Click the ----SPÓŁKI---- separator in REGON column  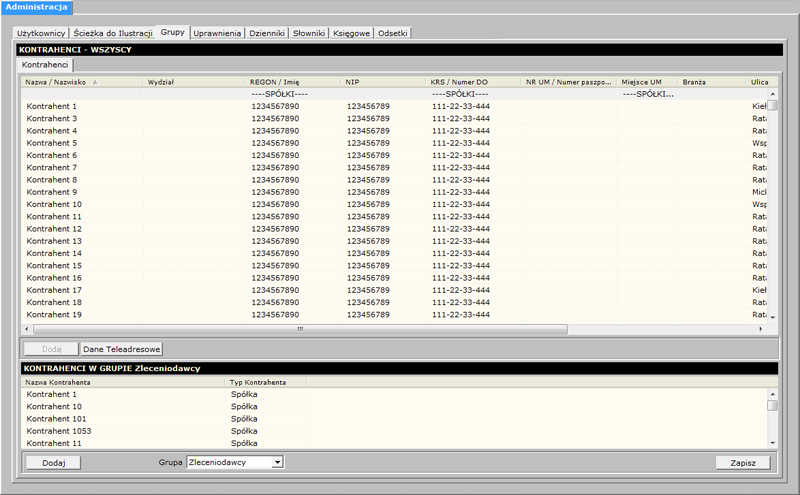(x=279, y=94)
